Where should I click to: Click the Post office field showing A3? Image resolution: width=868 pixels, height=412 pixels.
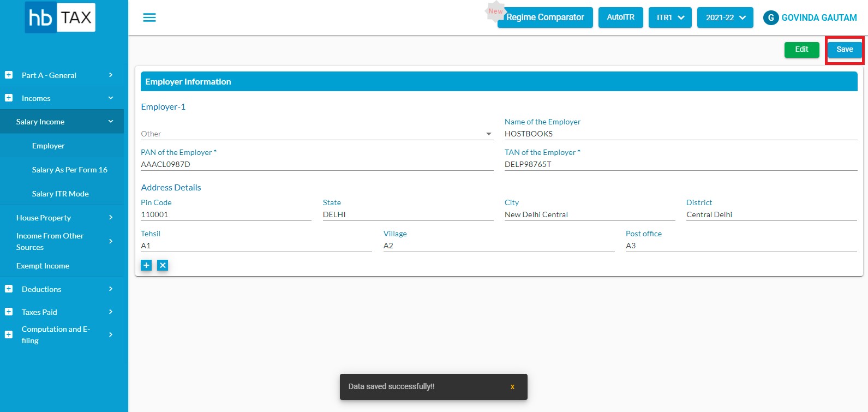pyautogui.click(x=741, y=246)
